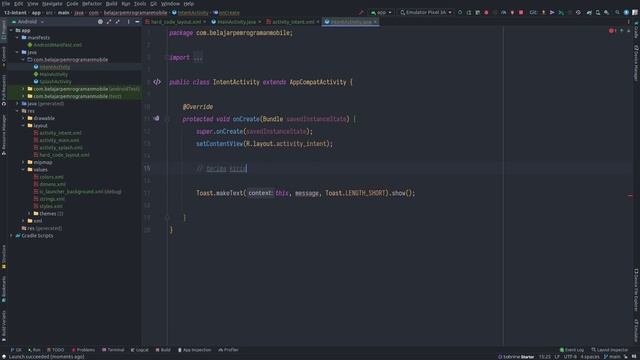Viewport: 640px width, 360px height.
Task: Expand the themes (2) folder
Action: 29,214
